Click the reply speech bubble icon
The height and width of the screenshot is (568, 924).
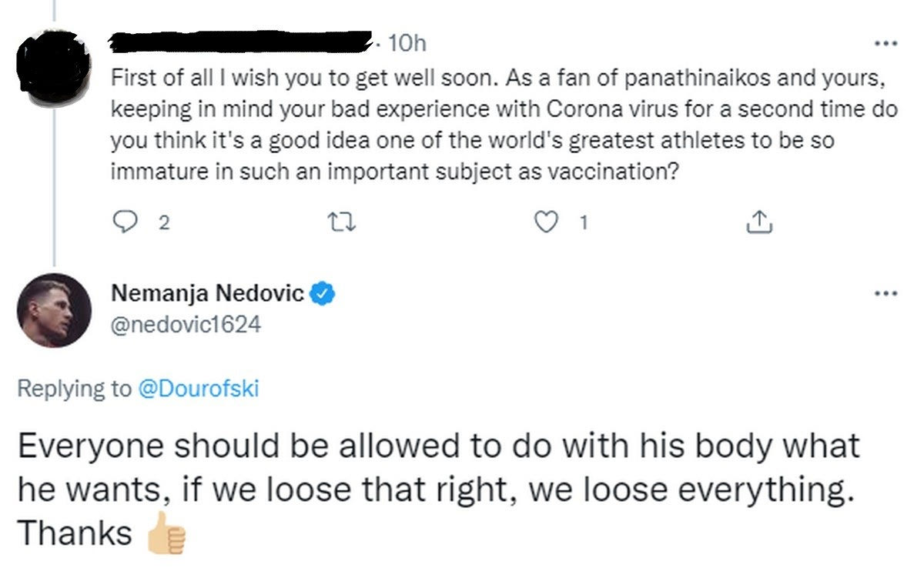pos(124,222)
